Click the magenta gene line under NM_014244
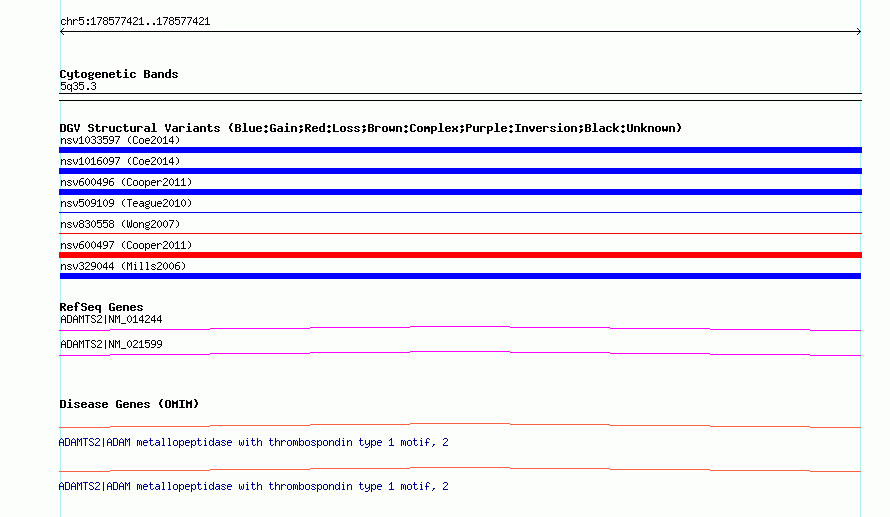 point(460,328)
